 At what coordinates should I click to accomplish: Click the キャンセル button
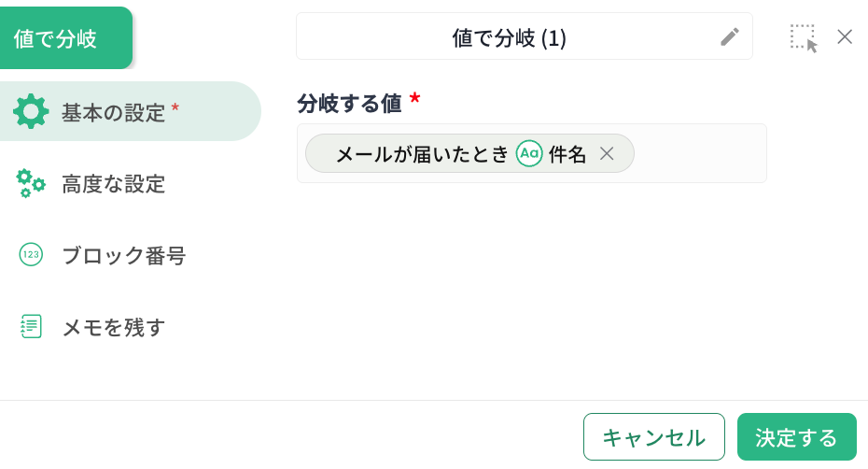click(653, 437)
